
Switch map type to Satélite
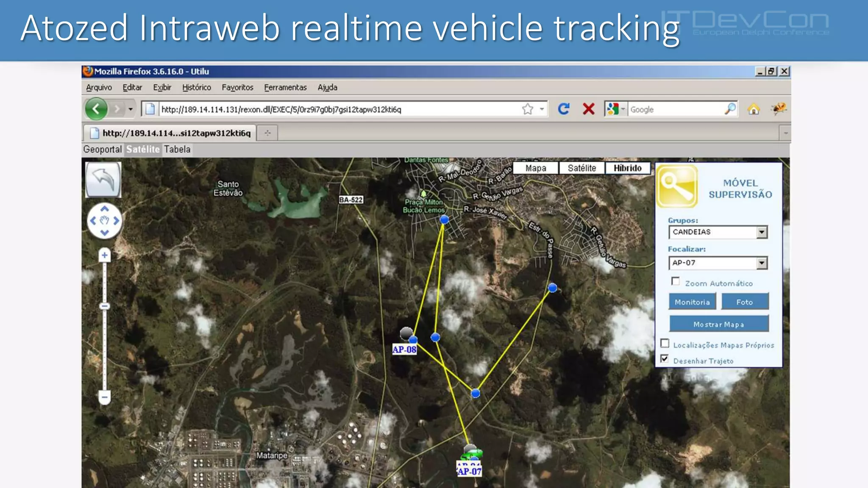click(582, 168)
